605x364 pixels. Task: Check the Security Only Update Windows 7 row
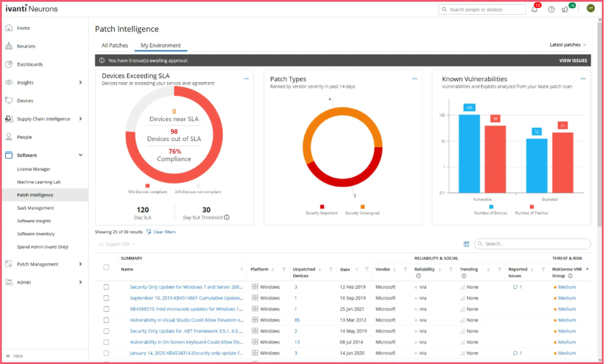pos(106,287)
